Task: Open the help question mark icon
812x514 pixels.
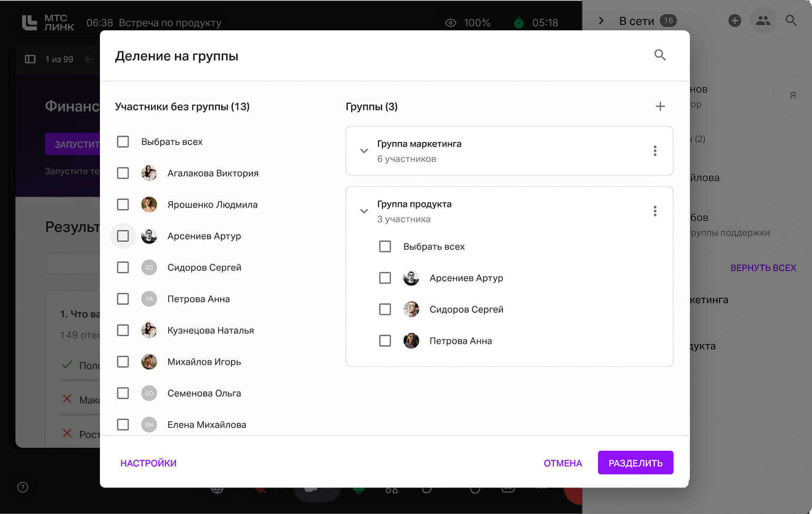Action: (x=23, y=487)
